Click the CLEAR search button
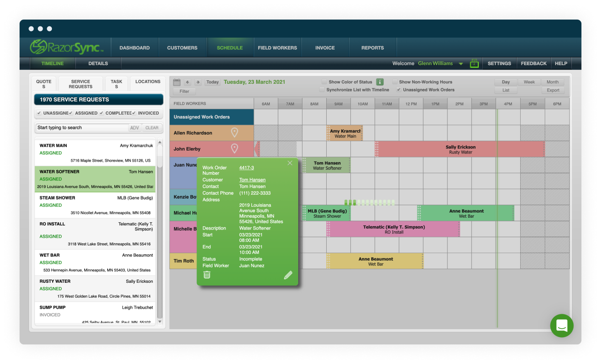601x364 pixels. (152, 128)
